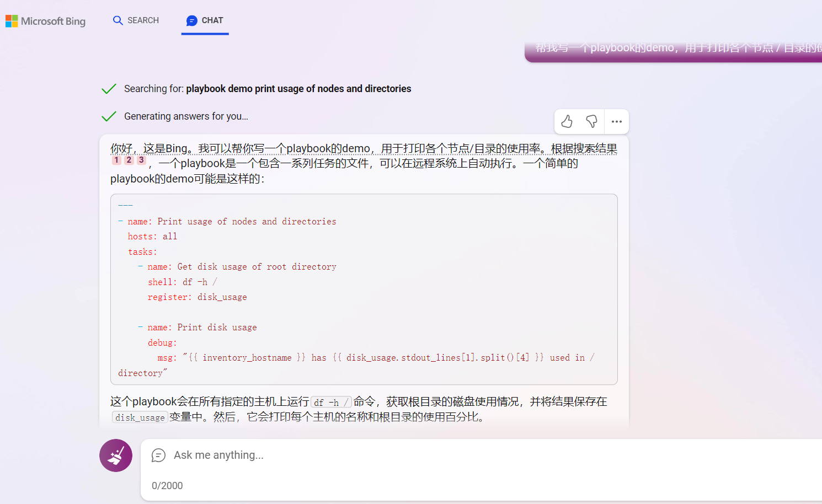Select the CHAT tab label
Image resolution: width=822 pixels, height=504 pixels.
point(212,20)
